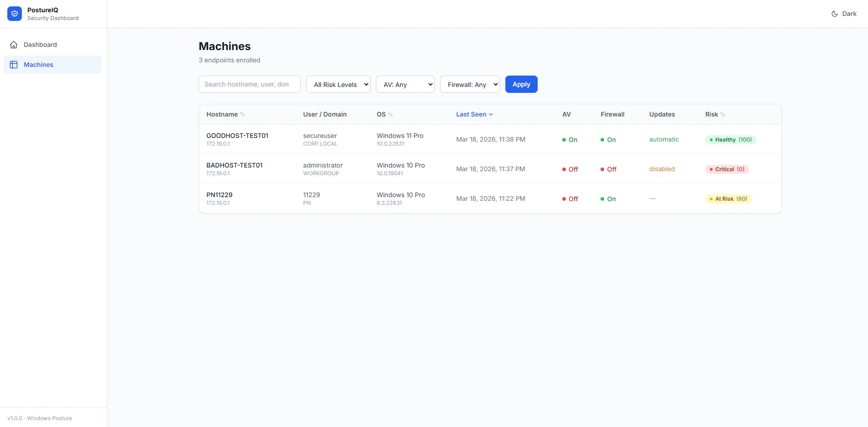Click the OS column sort icon
The height and width of the screenshot is (427, 868).
click(390, 114)
